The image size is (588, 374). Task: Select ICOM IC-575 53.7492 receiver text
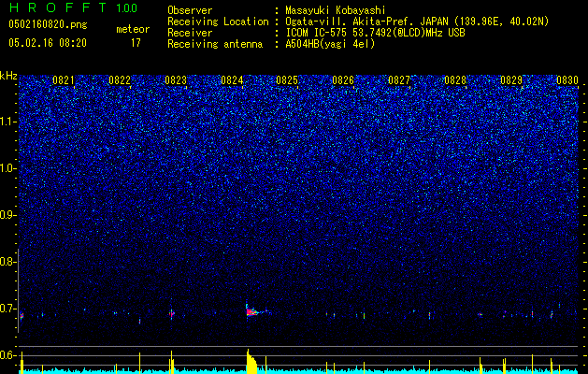[375, 33]
